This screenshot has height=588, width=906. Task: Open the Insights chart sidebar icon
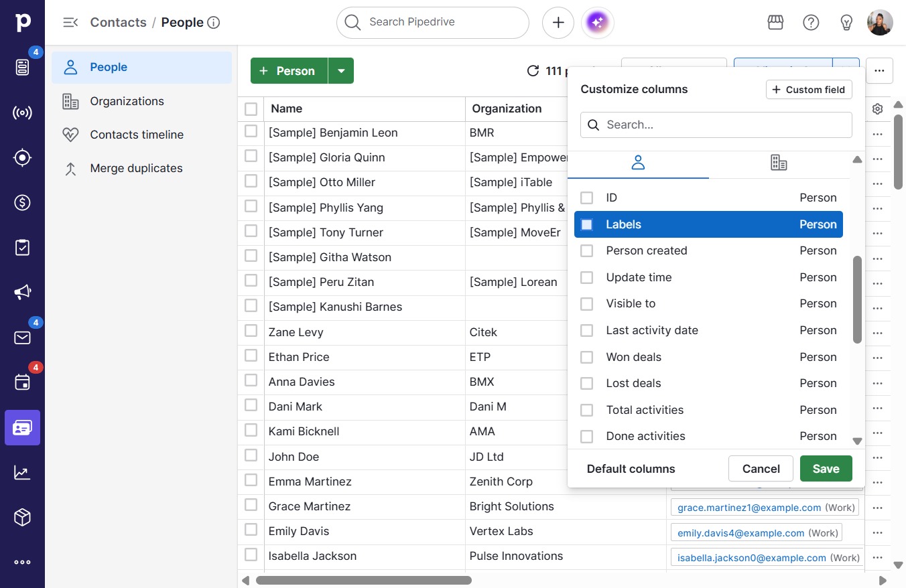point(22,472)
